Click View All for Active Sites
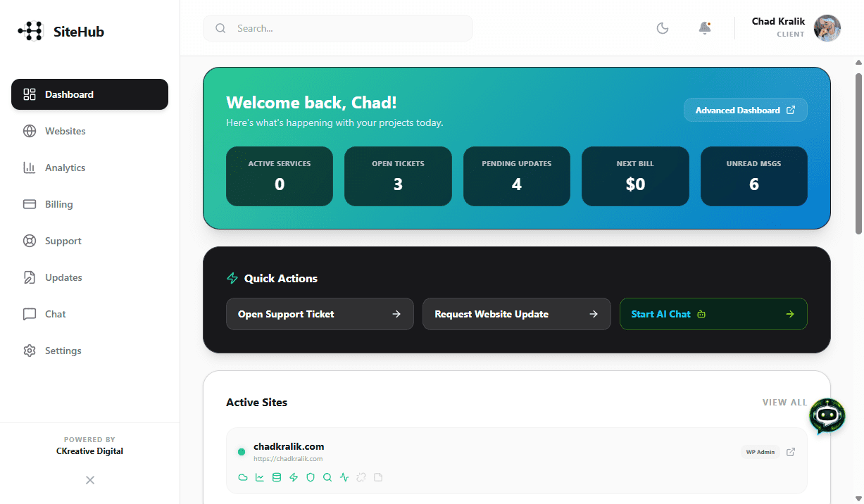Image resolution: width=864 pixels, height=504 pixels. 784,403
